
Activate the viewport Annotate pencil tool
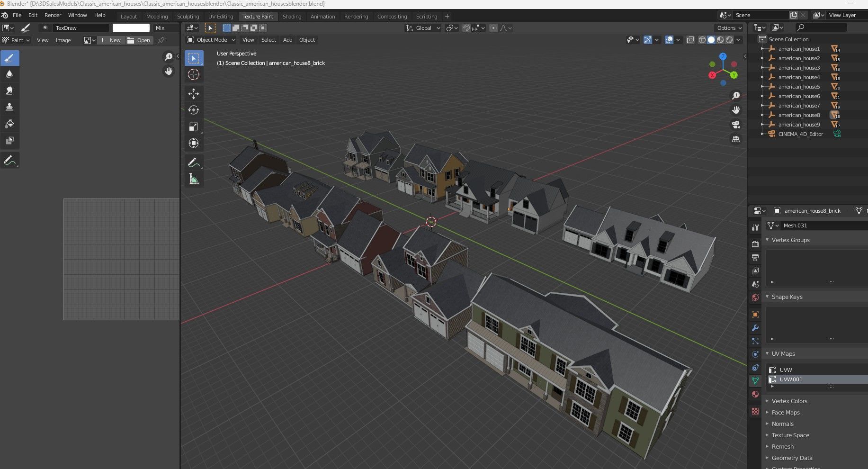194,163
